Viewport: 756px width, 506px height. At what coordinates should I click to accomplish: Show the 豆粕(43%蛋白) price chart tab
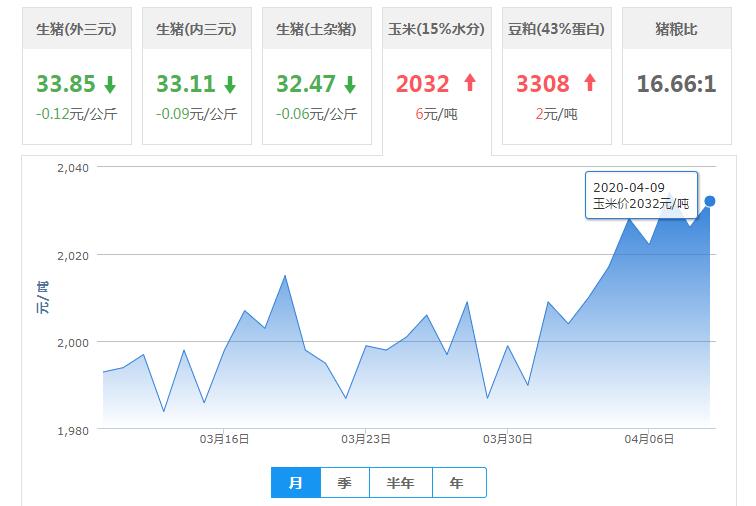pos(557,30)
